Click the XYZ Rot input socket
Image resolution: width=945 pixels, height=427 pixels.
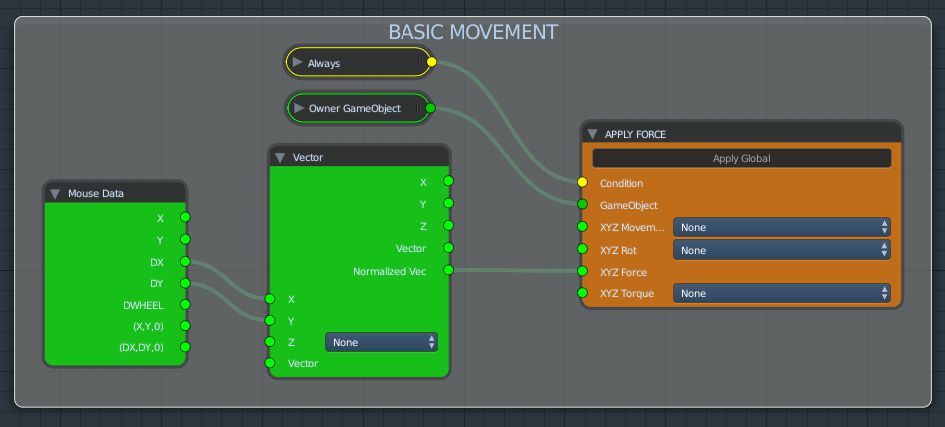click(582, 249)
